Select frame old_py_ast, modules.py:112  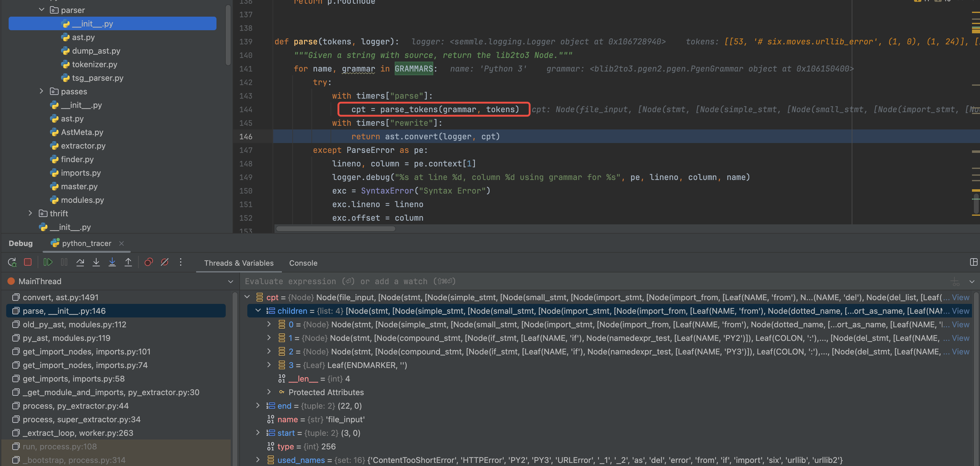(116, 325)
